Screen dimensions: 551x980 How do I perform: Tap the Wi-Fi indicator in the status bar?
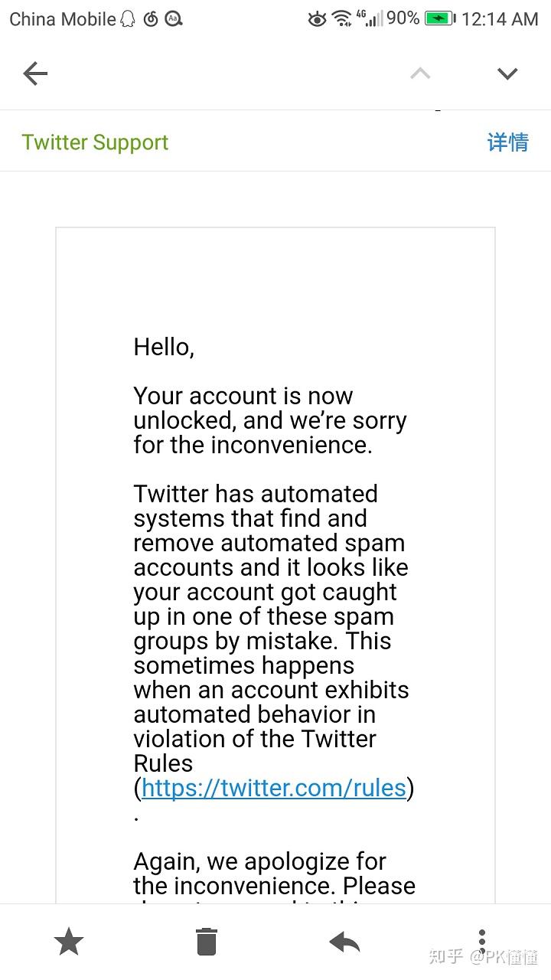tap(343, 18)
